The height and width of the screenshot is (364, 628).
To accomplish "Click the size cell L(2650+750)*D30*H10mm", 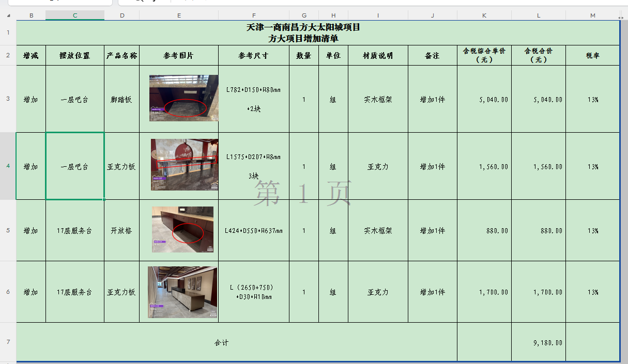I will (254, 292).
